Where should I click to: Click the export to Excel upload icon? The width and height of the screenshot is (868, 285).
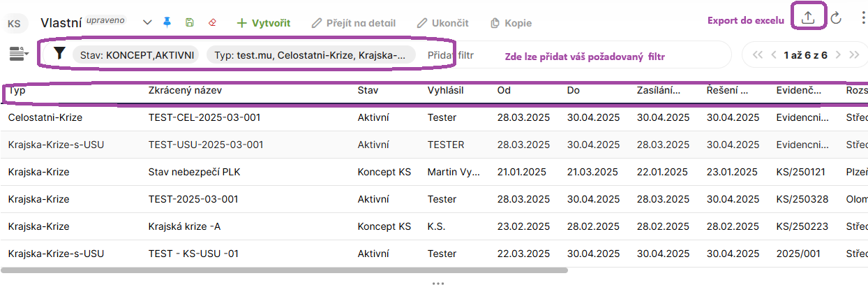point(808,19)
